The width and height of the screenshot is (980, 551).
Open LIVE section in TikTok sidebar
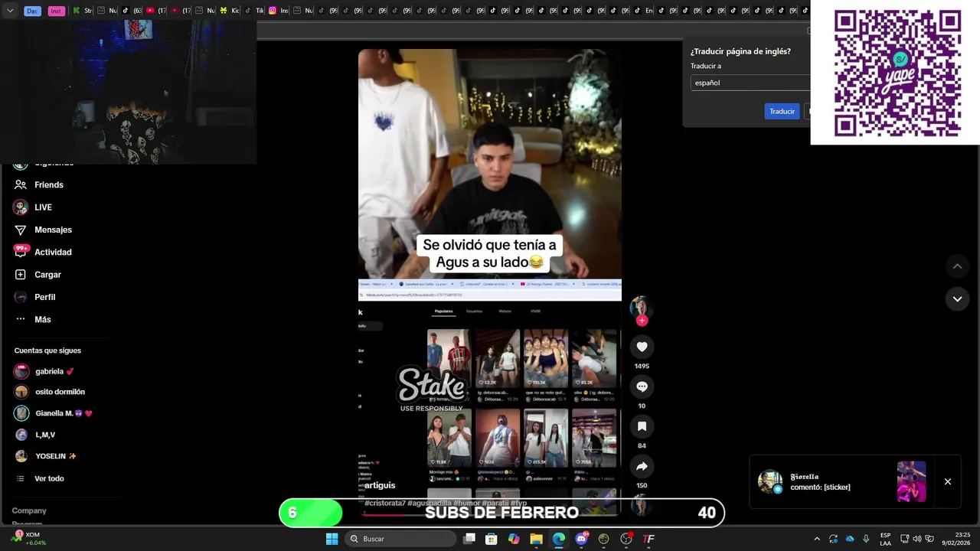click(x=32, y=207)
